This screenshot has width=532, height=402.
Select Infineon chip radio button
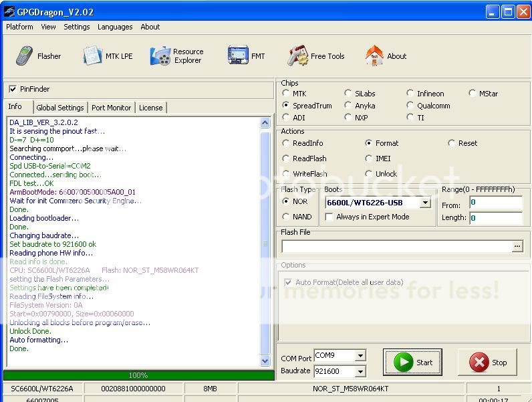point(410,93)
